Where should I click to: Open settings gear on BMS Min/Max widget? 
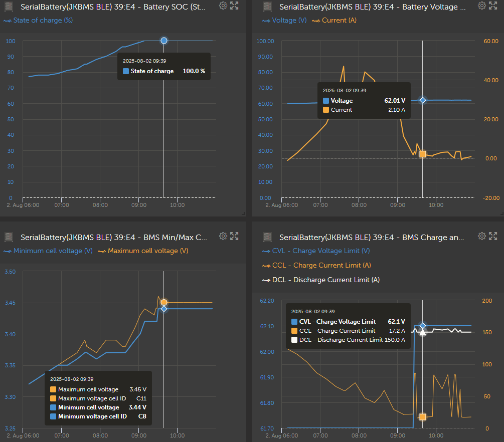pyautogui.click(x=223, y=236)
